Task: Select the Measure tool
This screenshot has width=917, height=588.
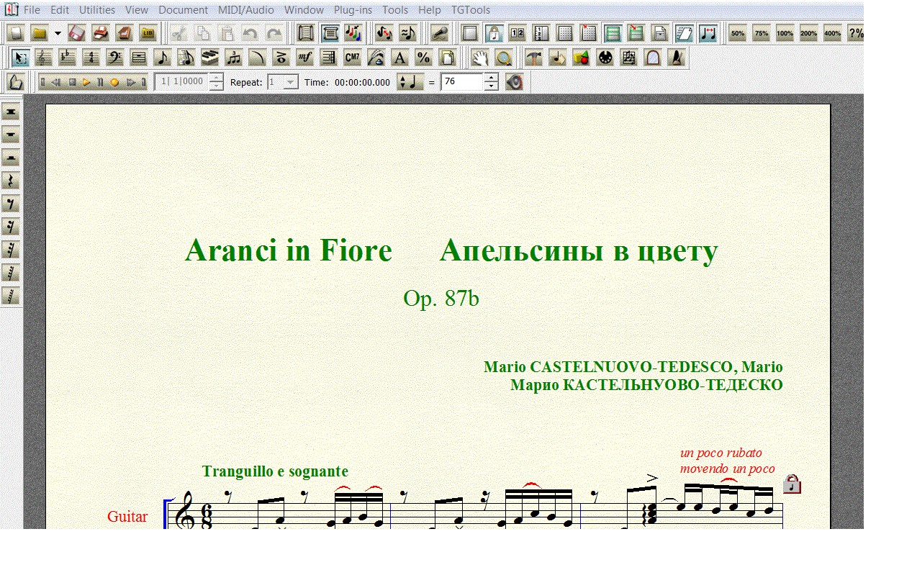Action: 138,58
